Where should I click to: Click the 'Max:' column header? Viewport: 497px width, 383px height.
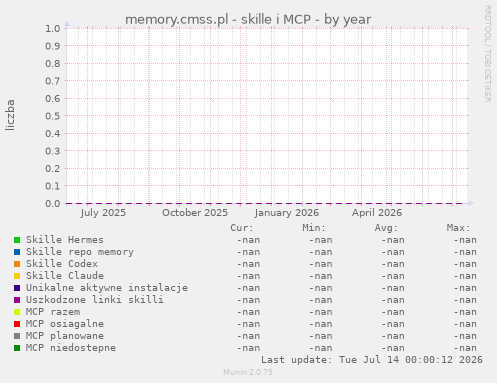pos(458,228)
